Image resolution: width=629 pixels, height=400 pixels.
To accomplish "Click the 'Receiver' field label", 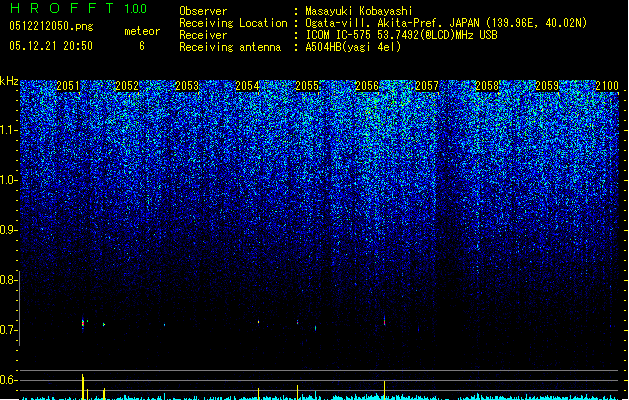I will click(203, 35).
